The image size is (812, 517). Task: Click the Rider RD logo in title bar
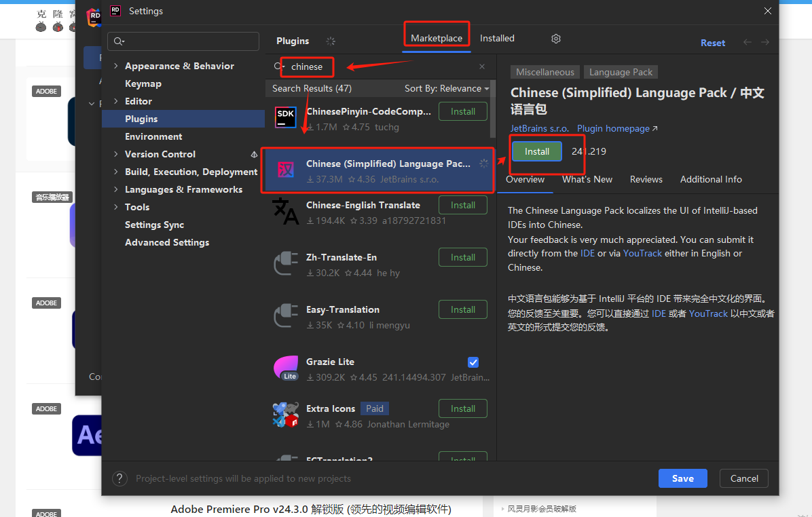coord(115,11)
